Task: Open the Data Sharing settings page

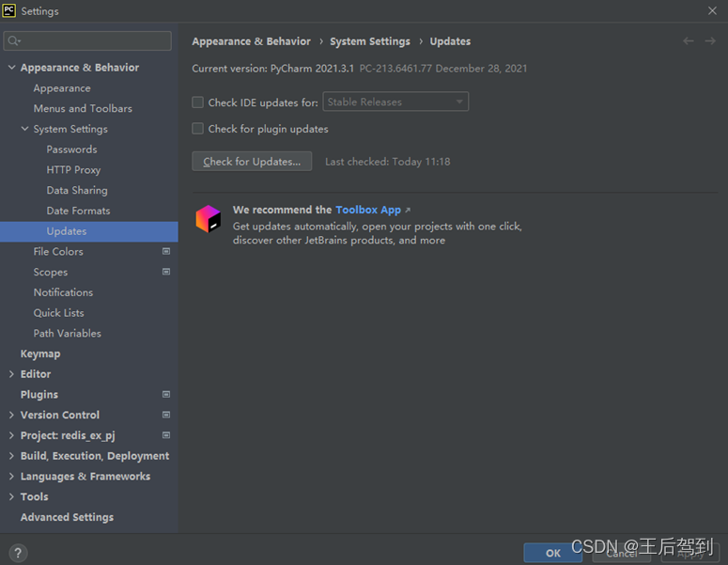Action: click(x=77, y=191)
